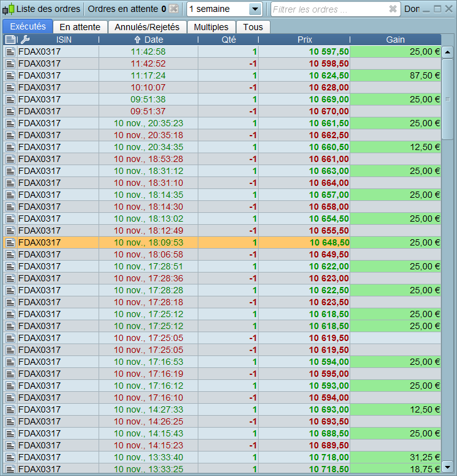The width and height of the screenshot is (457, 476).
Task: Click the candlestick icon beside Liste des ordres
Action: tap(9, 9)
